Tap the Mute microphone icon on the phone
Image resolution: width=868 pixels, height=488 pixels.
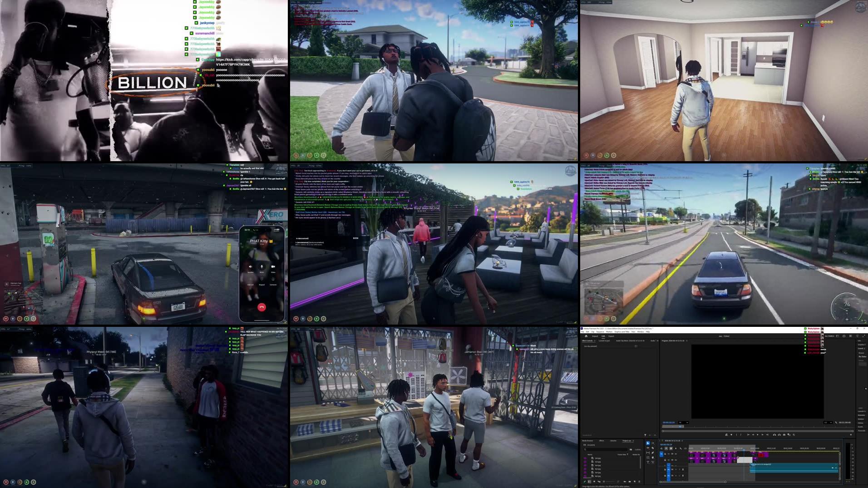[261, 267]
